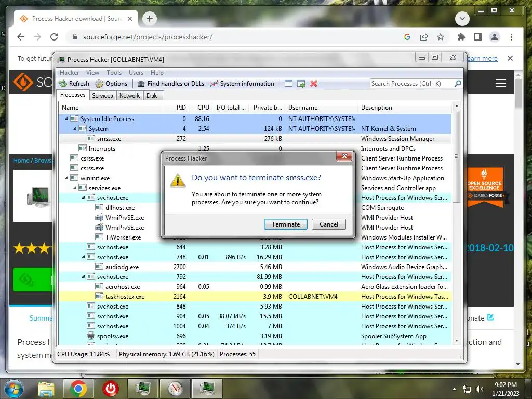This screenshot has width=532, height=399.
Task: Open Find handles or DLLs
Action: (171, 84)
